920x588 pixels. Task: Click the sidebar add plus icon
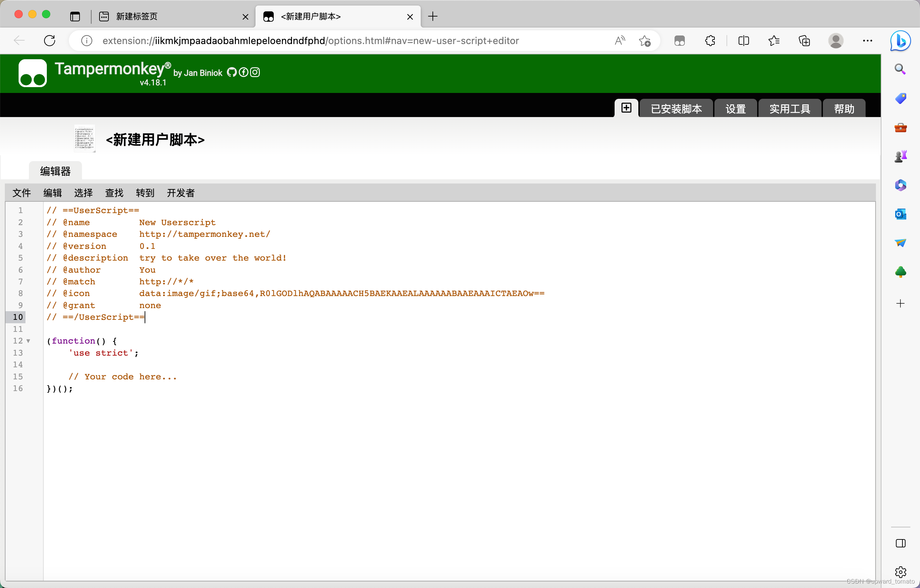(x=900, y=304)
